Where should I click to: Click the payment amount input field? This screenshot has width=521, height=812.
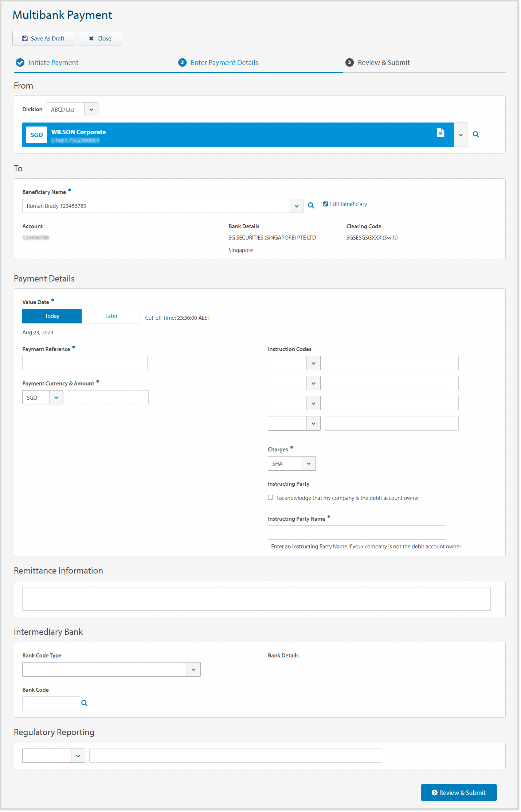[107, 397]
